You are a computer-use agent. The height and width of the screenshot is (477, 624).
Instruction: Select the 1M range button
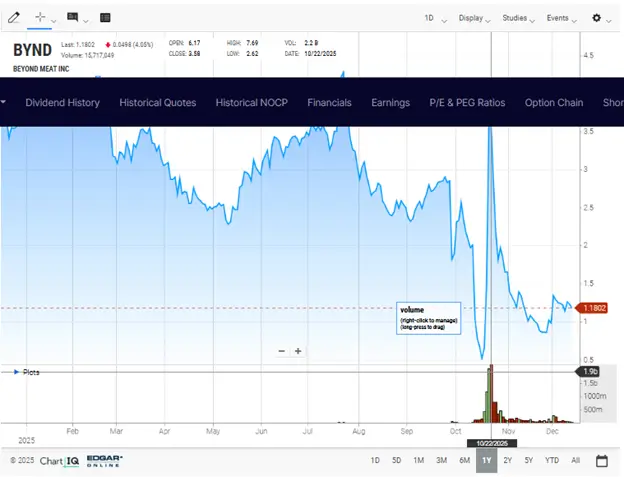point(419,460)
